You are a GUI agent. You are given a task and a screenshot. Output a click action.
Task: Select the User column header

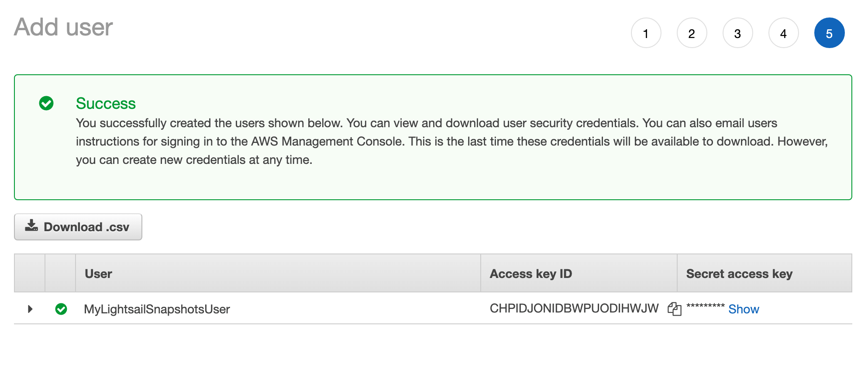[99, 273]
